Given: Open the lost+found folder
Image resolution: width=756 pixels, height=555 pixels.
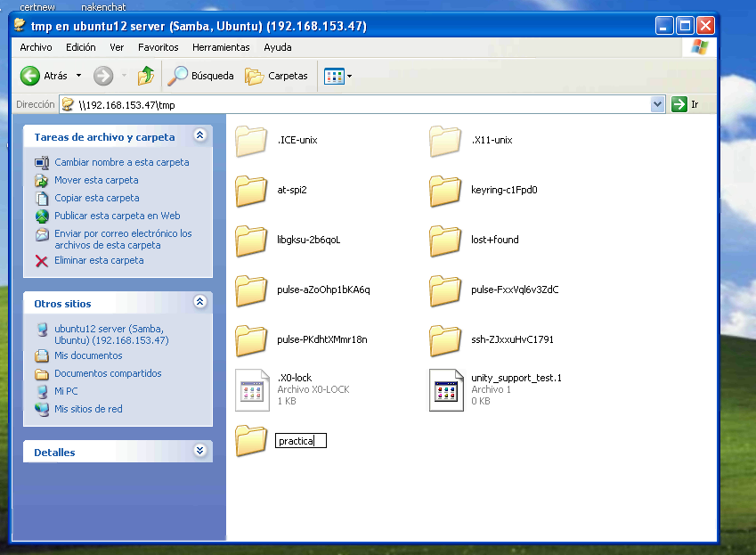Looking at the screenshot, I should (x=444, y=240).
